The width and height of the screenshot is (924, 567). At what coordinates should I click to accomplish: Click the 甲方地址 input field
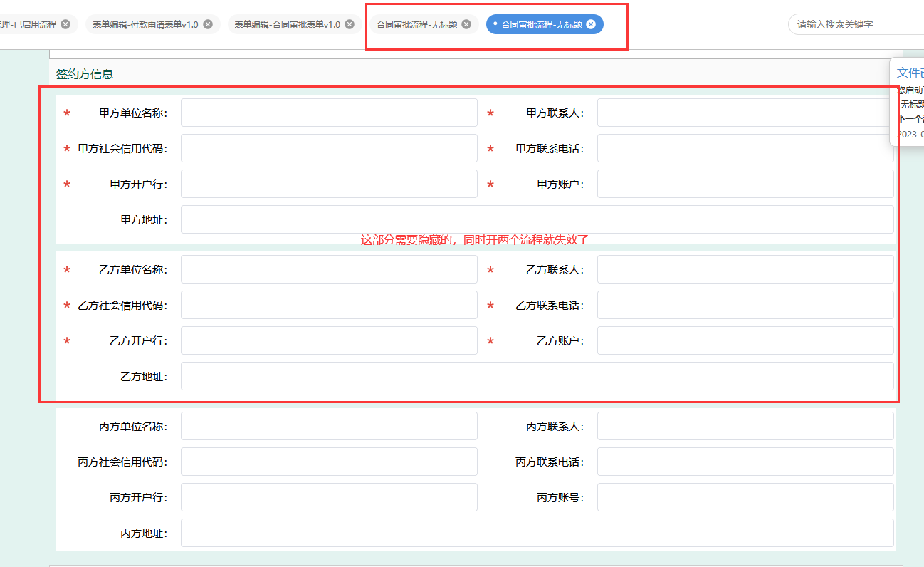click(537, 219)
